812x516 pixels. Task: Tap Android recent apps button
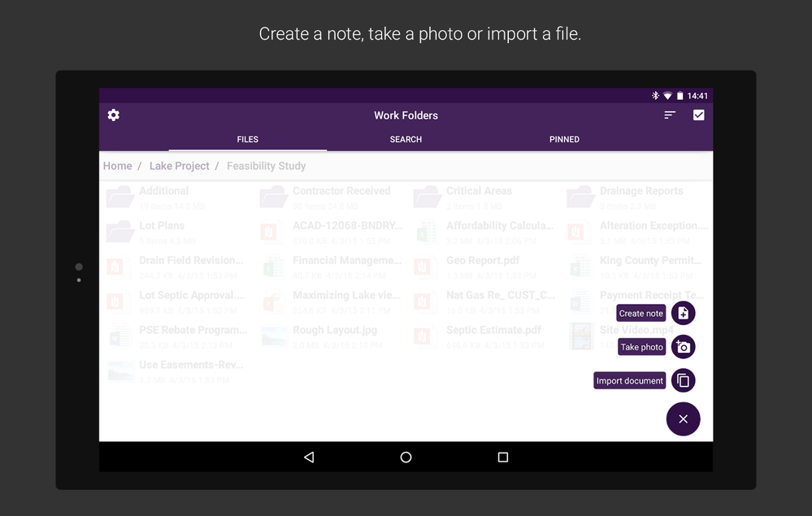[x=503, y=457]
